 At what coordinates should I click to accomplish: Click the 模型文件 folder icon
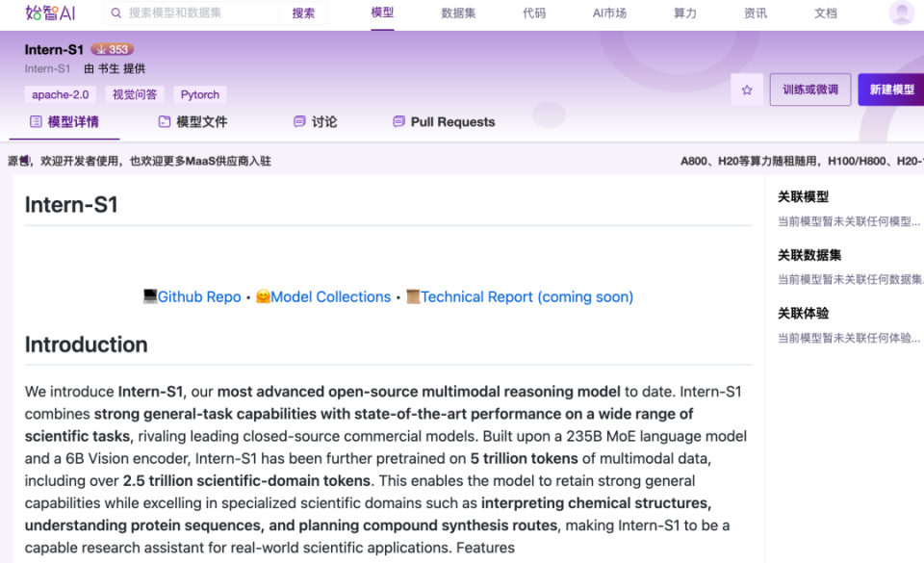[165, 122]
